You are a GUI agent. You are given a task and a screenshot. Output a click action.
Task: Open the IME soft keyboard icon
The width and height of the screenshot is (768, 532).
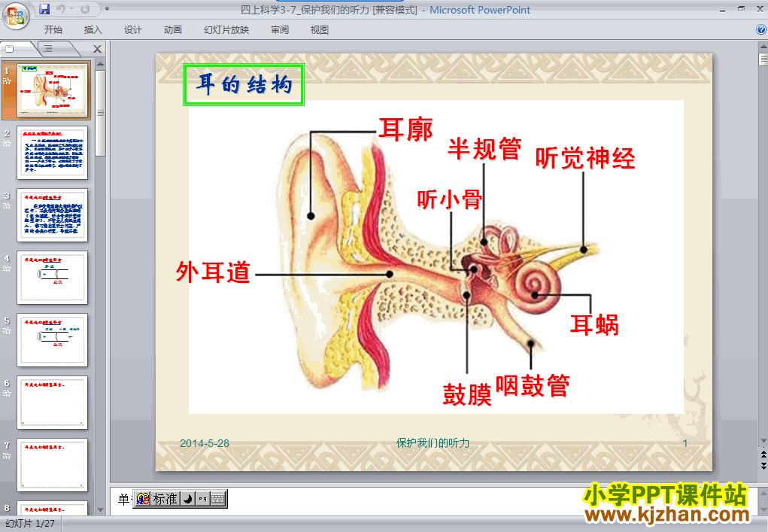[218, 499]
